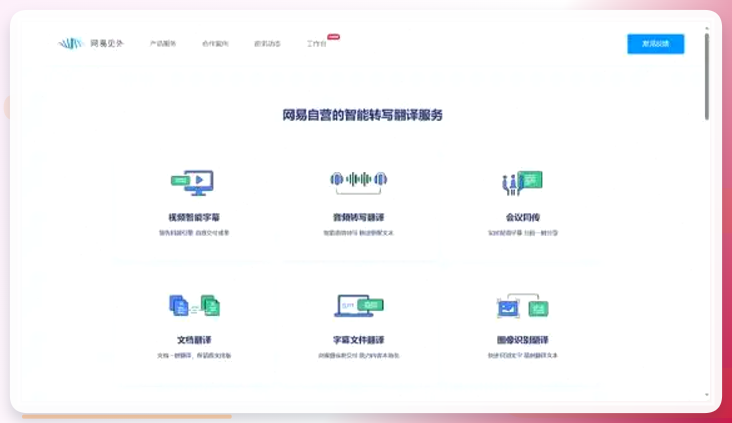
Task: Open the 图像识别翻译 service title
Action: [522, 340]
